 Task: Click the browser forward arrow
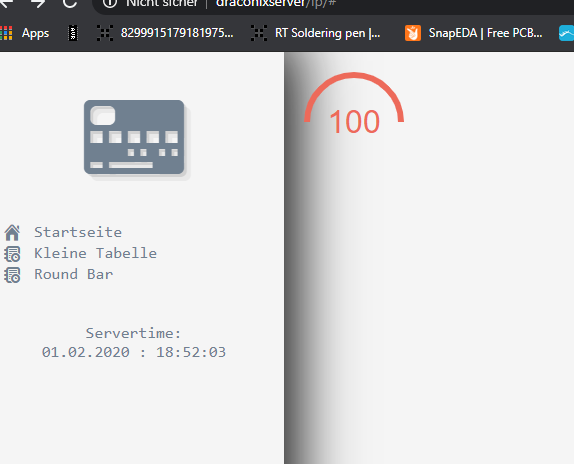(x=37, y=3)
